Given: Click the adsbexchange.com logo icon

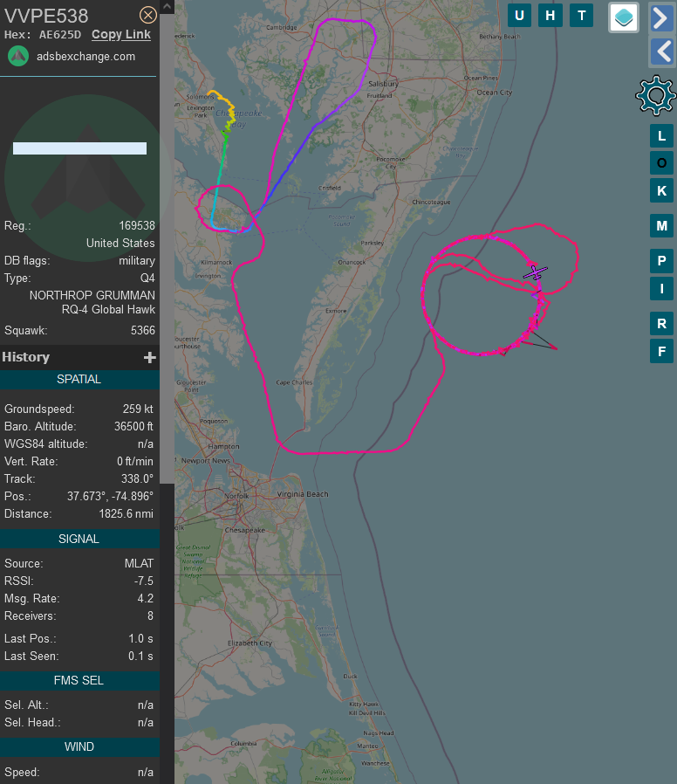Looking at the screenshot, I should pos(18,56).
